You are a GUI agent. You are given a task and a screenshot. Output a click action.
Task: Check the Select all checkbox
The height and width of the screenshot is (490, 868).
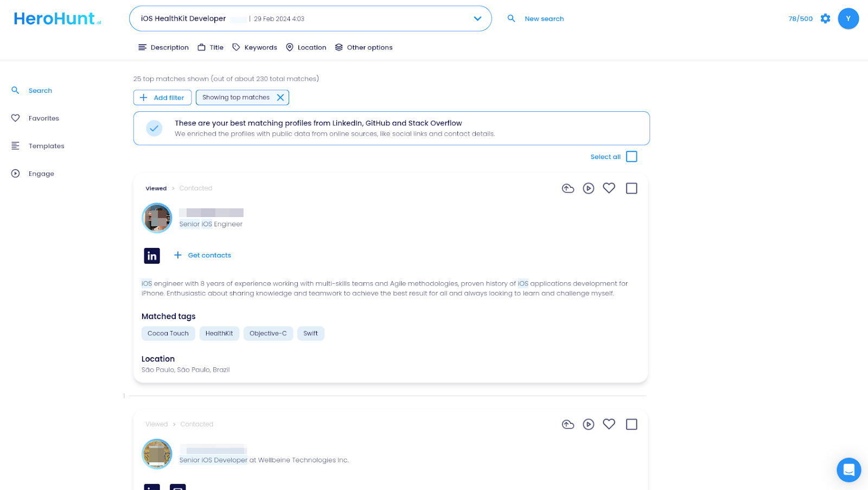[x=631, y=157]
